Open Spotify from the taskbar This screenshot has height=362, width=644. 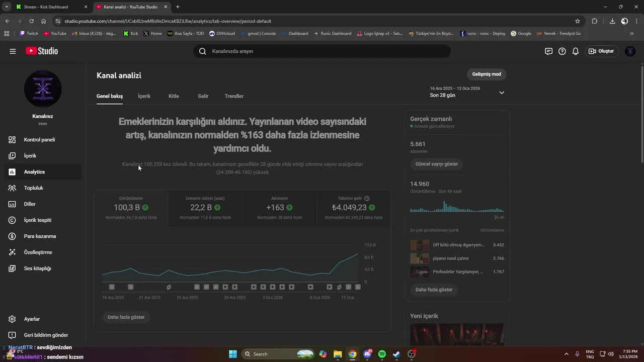pos(382,354)
